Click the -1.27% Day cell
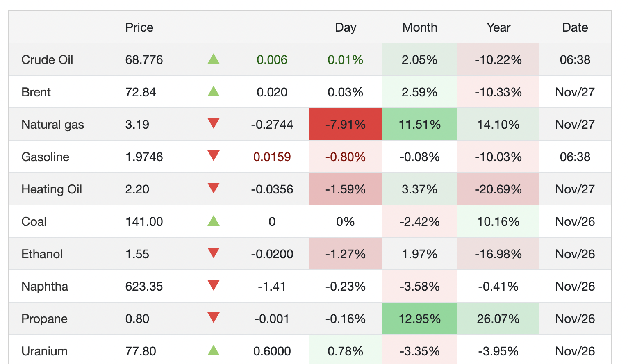The width and height of the screenshot is (628, 364). pos(346,254)
